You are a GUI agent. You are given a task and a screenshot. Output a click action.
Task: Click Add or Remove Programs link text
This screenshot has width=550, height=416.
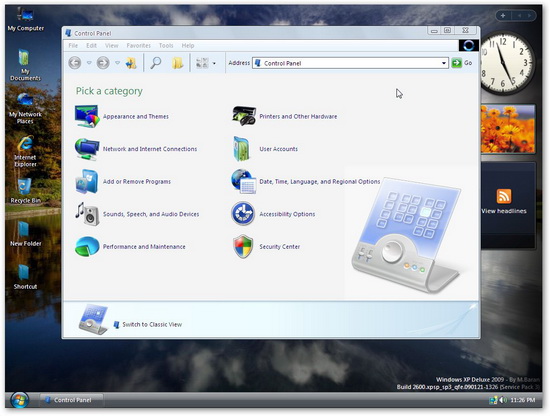pyautogui.click(x=137, y=182)
